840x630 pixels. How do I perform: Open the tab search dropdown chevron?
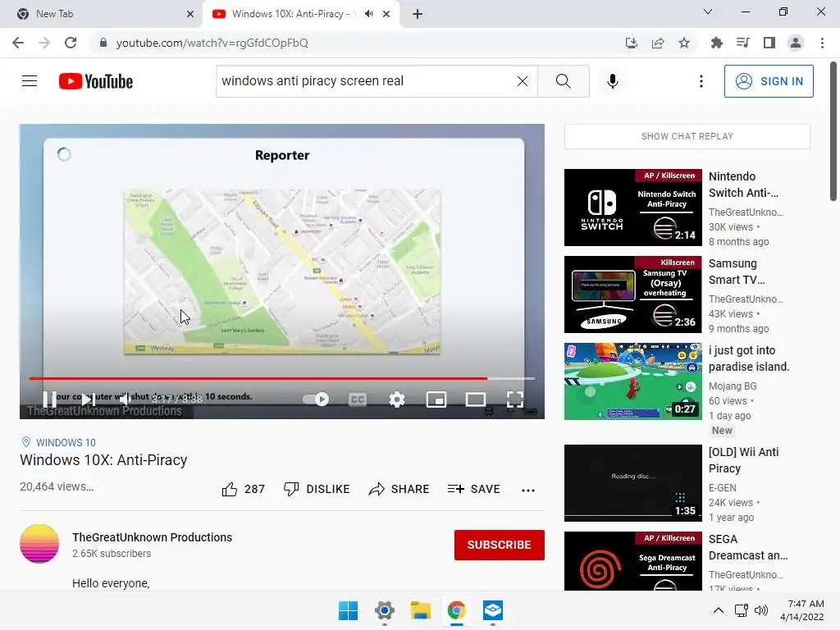(x=707, y=11)
